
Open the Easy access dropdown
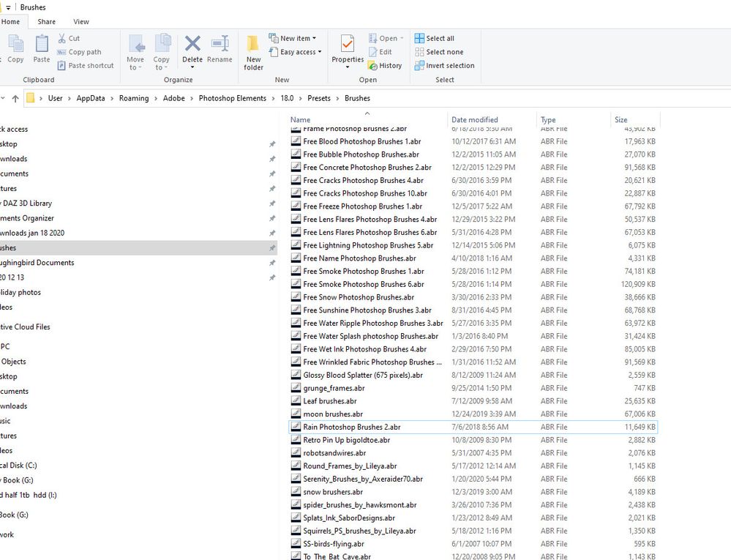[x=295, y=52]
